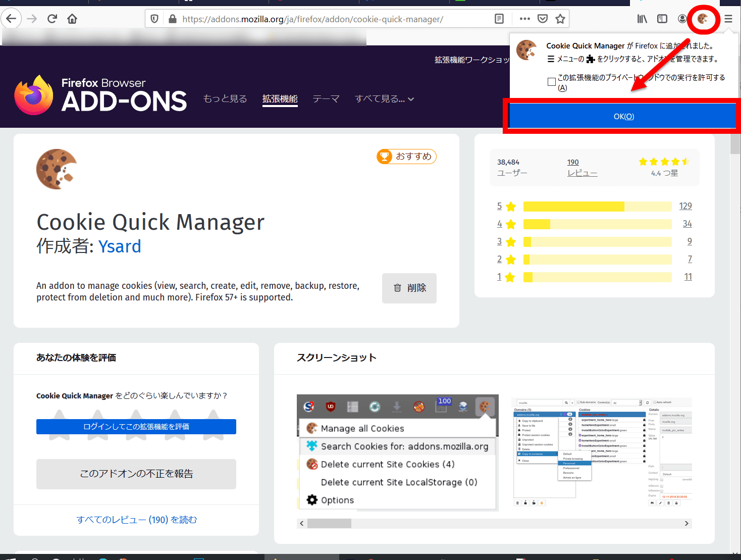Click the screenshots horizontal scrollbar thumb
Image resolution: width=741 pixels, height=560 pixels.
pos(329,523)
